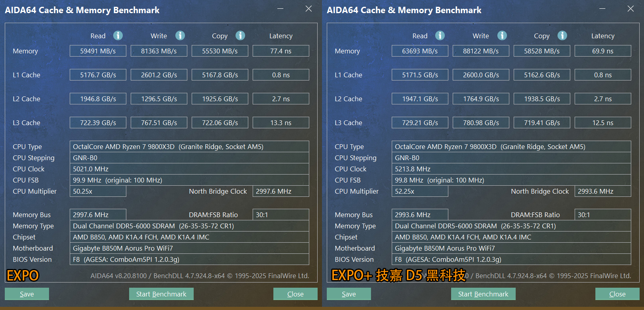Viewport: 644px width, 310px height.
Task: Close the left AIDA64 window via X
Action: (x=308, y=9)
